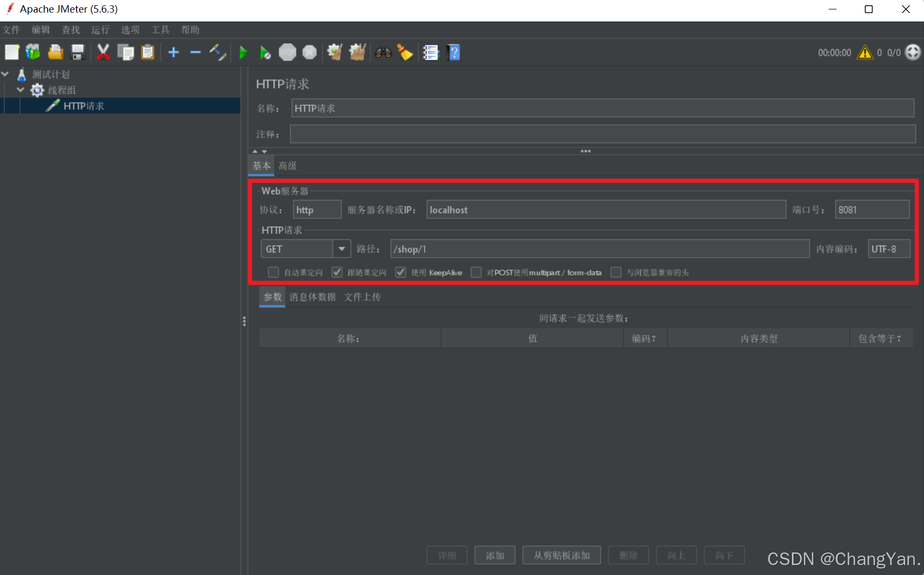924x575 pixels.
Task: Click Start no pauses icon
Action: 266,52
